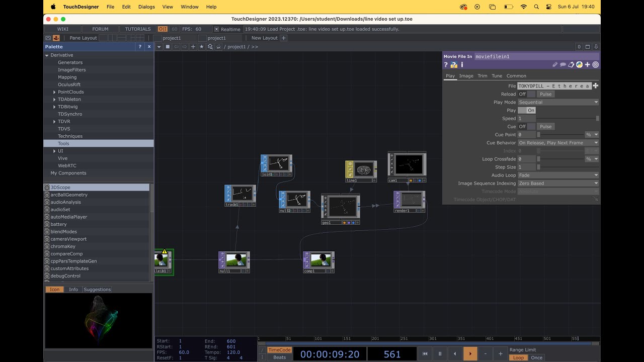Open the Suggestions tab in palette preview
Image resolution: width=644 pixels, height=362 pixels.
click(97, 290)
